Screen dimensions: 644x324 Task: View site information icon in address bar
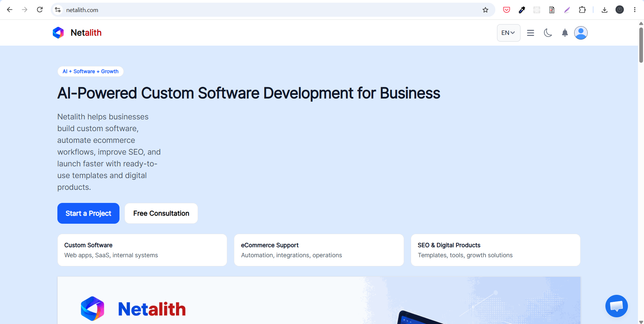coord(58,10)
